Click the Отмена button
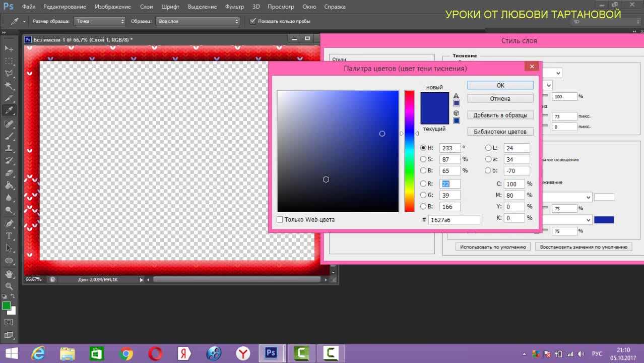The width and height of the screenshot is (644, 363). coord(500,98)
